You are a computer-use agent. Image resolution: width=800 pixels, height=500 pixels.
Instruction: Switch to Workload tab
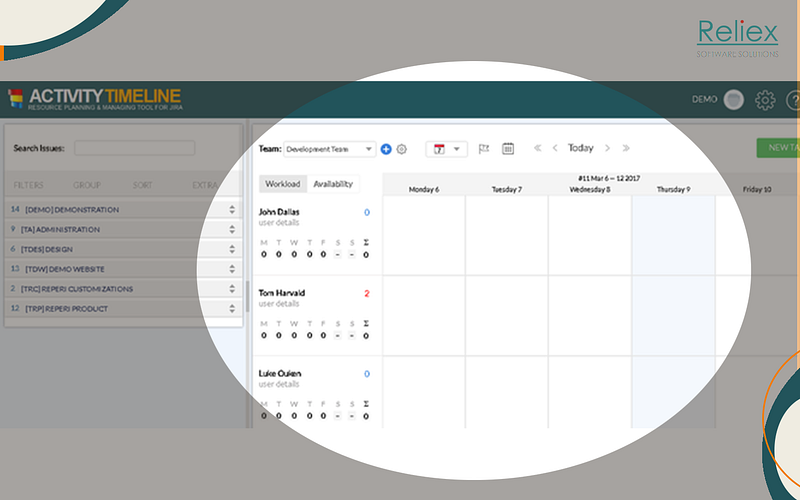(x=283, y=184)
